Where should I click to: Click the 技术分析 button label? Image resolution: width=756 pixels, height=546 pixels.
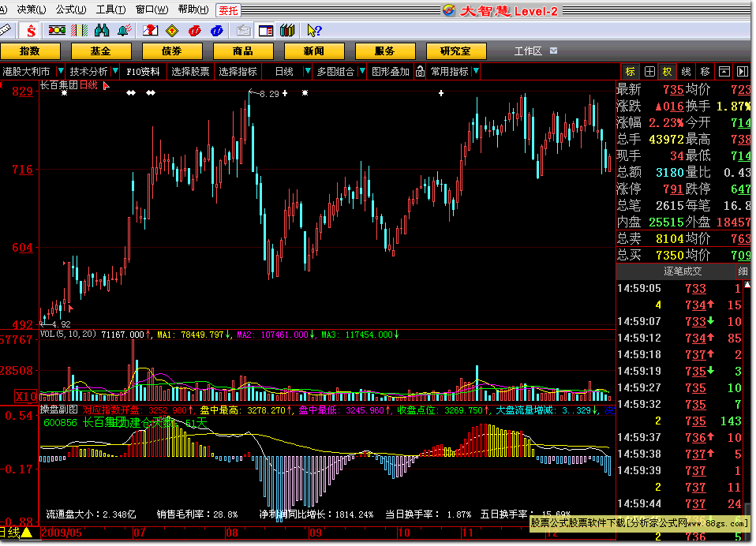(88, 71)
